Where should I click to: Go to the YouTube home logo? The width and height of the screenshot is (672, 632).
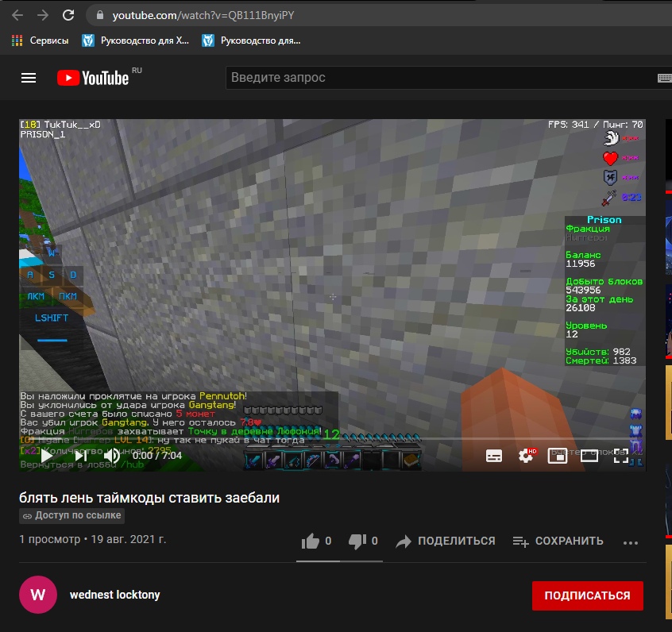point(94,78)
